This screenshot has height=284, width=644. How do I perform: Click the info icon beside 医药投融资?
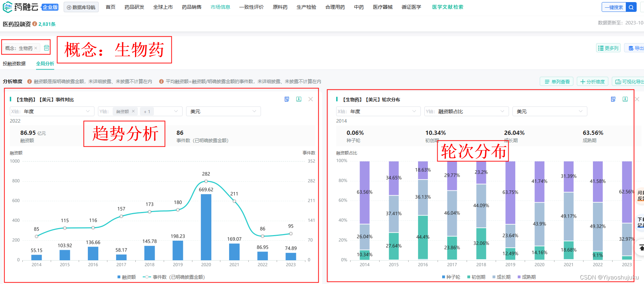click(35, 24)
